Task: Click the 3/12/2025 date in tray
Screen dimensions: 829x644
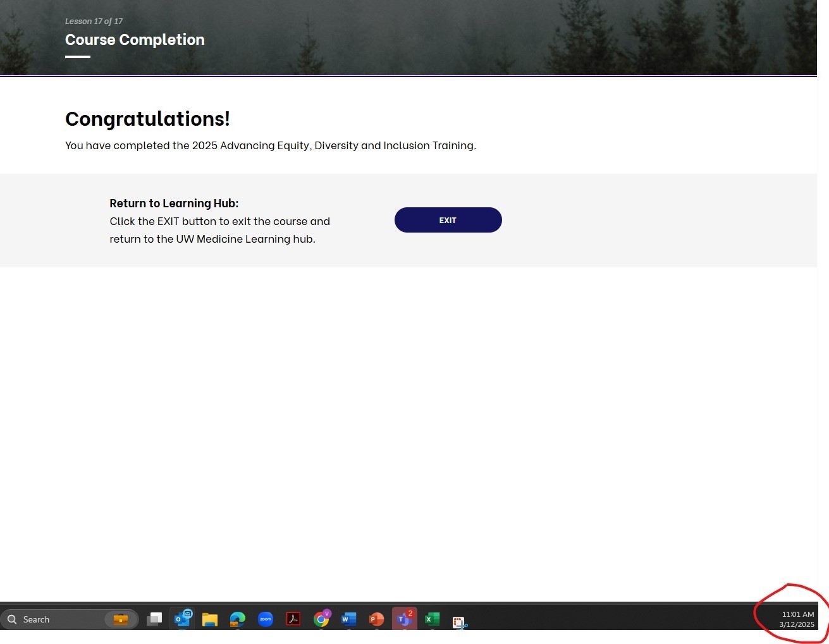Action: tap(797, 624)
